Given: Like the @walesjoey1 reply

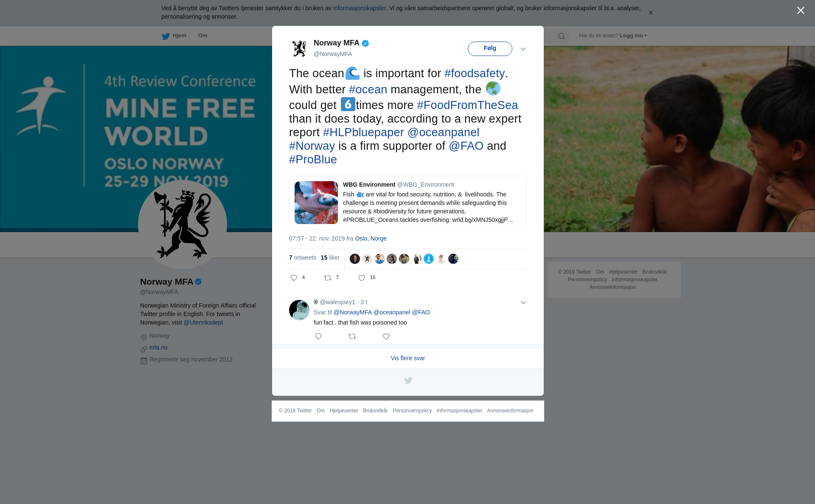Looking at the screenshot, I should (x=386, y=336).
